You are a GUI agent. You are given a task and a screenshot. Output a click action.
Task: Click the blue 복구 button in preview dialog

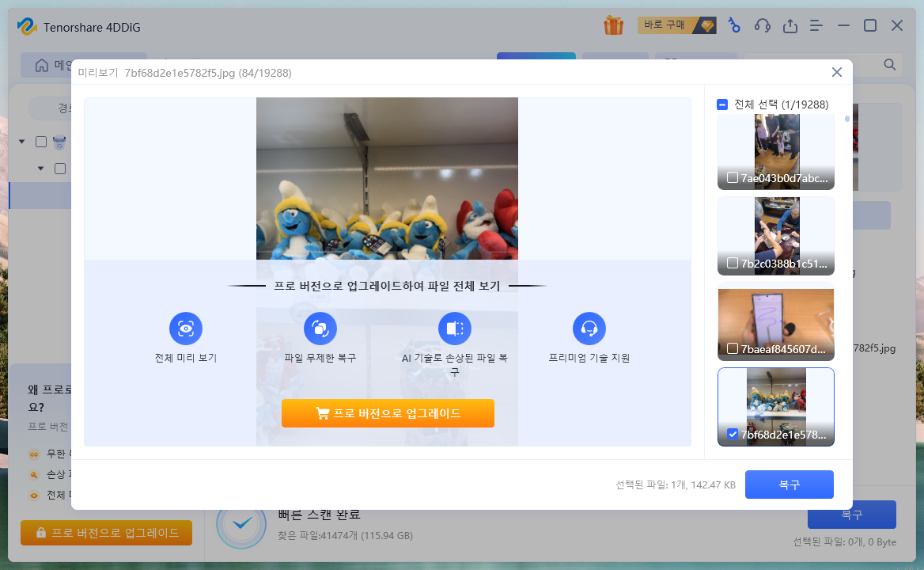789,484
